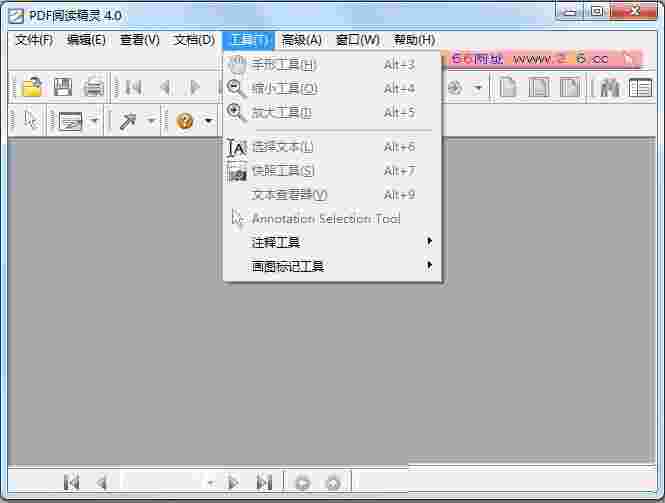Click the first page icon in top toolbar
Image resolution: width=665 pixels, height=503 pixels.
(x=134, y=87)
